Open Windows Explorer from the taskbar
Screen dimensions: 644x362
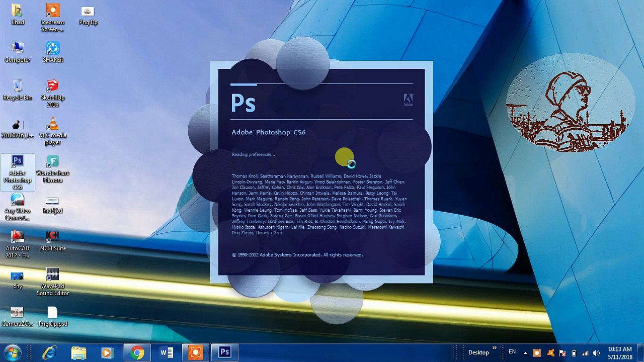tap(78, 352)
